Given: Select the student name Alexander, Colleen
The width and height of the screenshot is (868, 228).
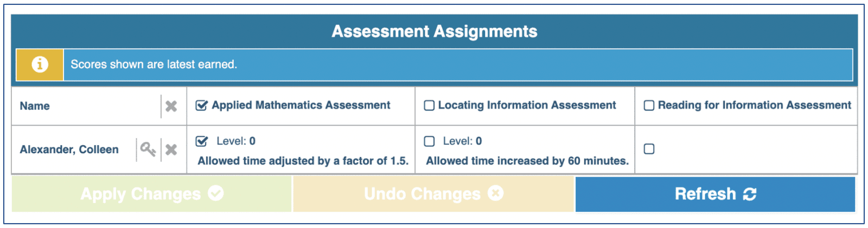Looking at the screenshot, I should point(69,149).
